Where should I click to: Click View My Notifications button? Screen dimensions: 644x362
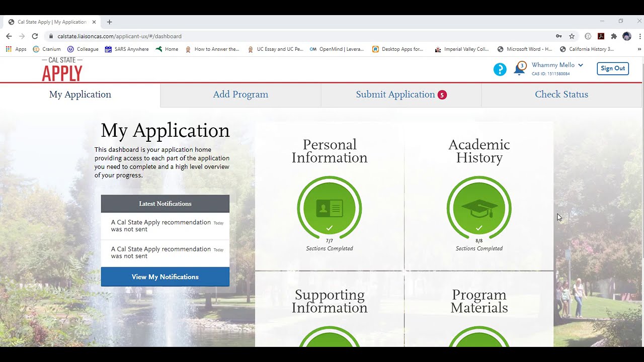click(x=165, y=277)
